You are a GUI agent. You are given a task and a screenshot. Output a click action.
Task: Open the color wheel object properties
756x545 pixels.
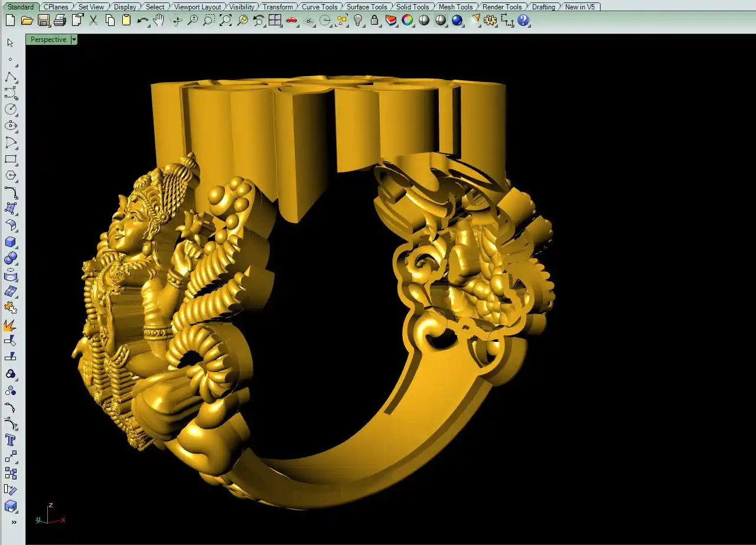(408, 21)
